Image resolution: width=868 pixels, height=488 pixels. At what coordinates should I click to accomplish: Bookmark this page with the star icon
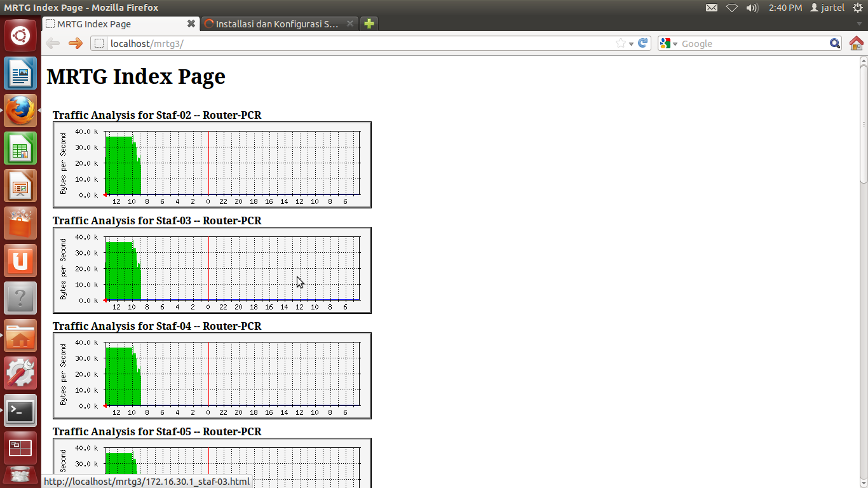click(621, 43)
